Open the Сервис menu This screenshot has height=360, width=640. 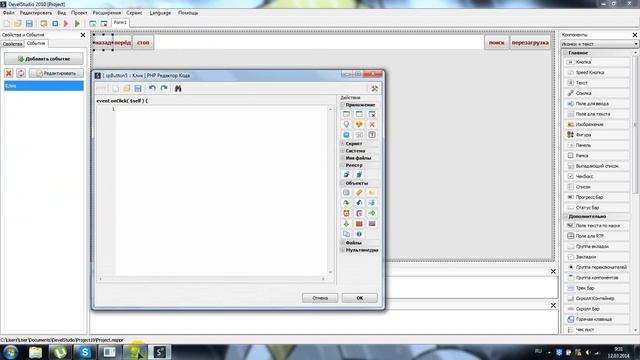tap(134, 13)
